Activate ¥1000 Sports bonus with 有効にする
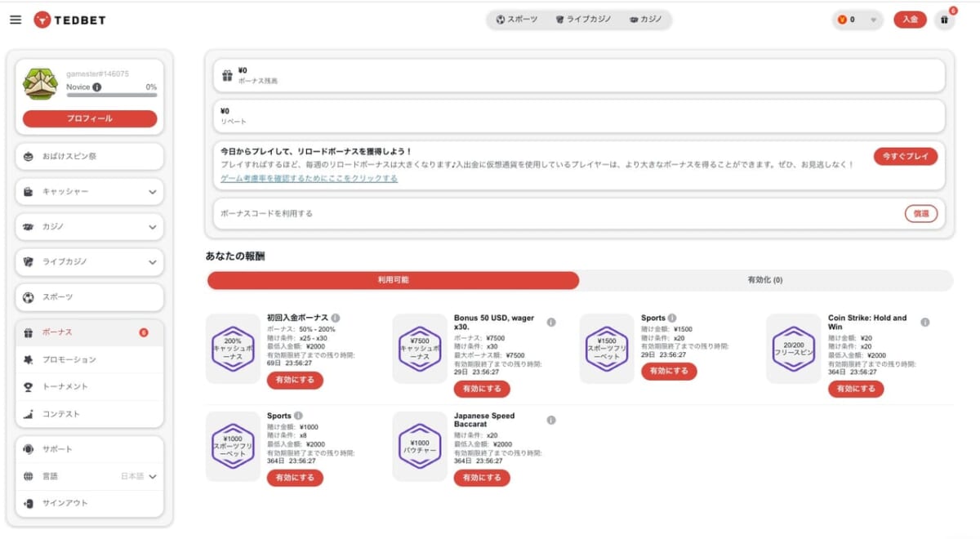 [x=295, y=478]
